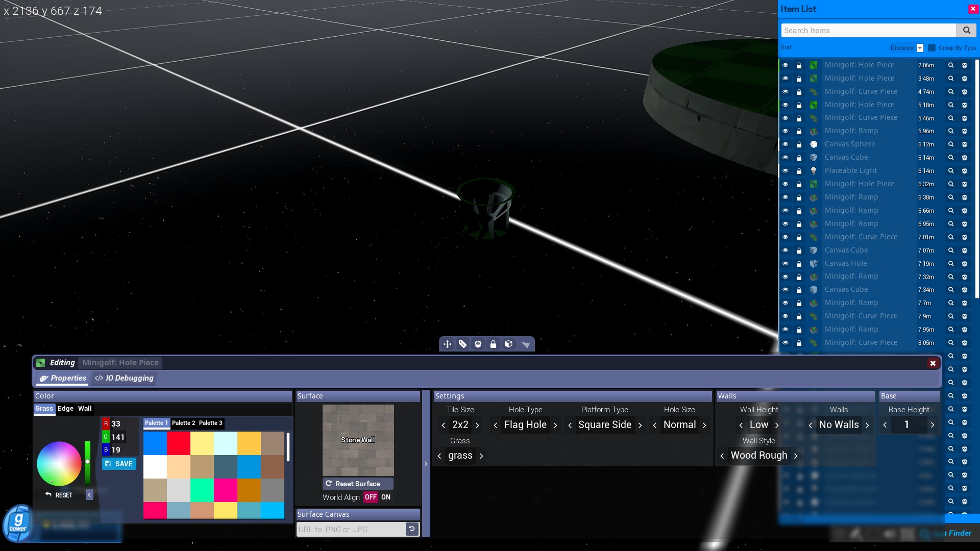
Task: Click the open box store icon in the floating toolbar
Action: point(478,344)
